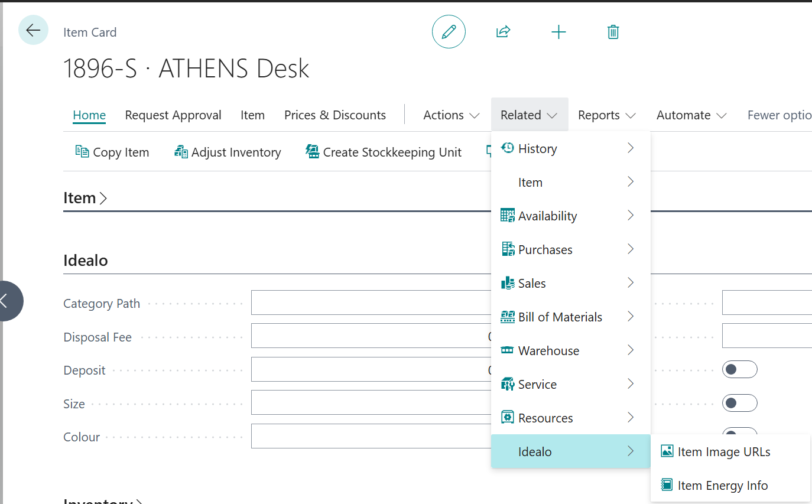Click into the Category Path field
The image size is (812, 504).
point(371,303)
